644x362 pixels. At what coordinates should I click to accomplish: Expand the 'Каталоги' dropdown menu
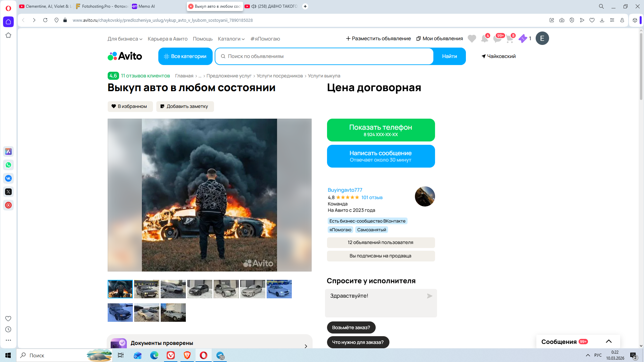[231, 39]
